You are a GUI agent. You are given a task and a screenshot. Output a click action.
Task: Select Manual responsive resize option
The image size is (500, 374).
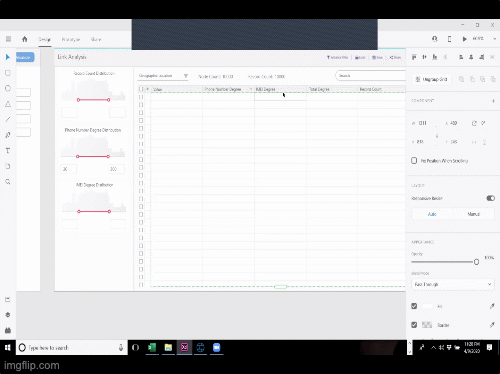coord(473,214)
